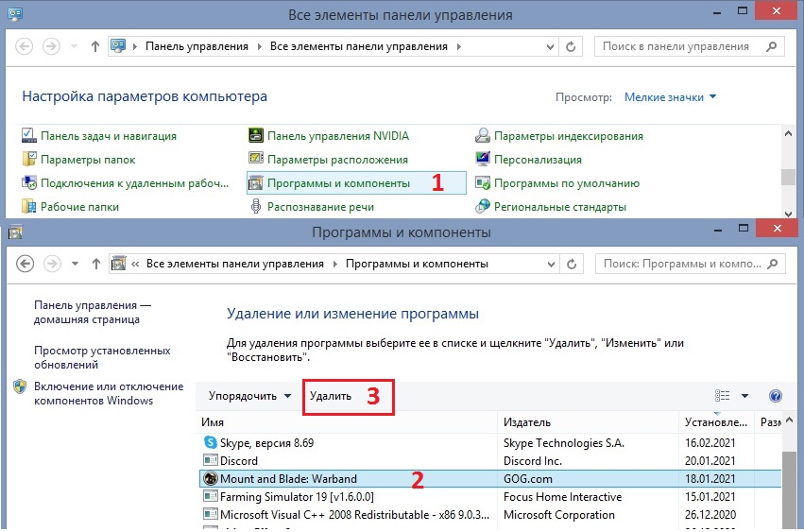Sort by the cut-off Размер column header
The image size is (804, 532).
click(770, 422)
